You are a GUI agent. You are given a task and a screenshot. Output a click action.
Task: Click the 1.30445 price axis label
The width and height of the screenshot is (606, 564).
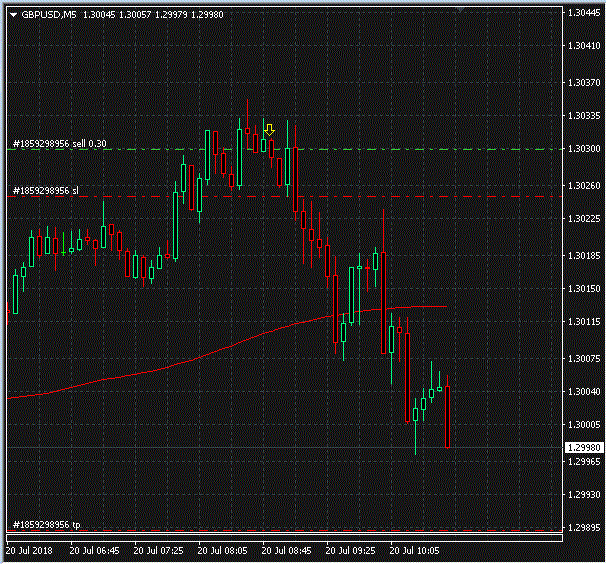pyautogui.click(x=582, y=13)
